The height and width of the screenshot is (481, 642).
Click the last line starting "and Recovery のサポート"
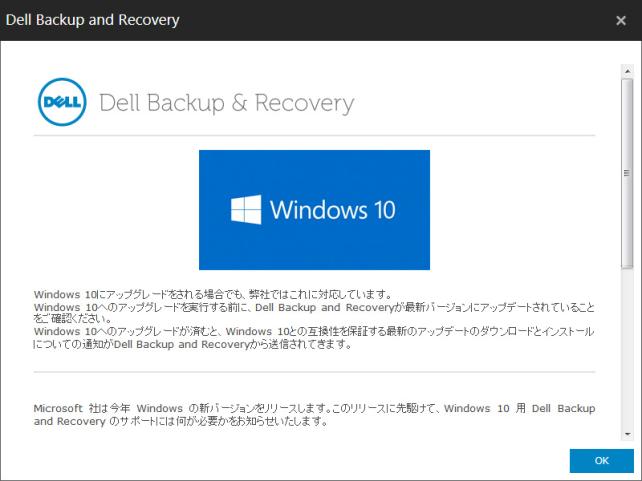[x=180, y=421]
